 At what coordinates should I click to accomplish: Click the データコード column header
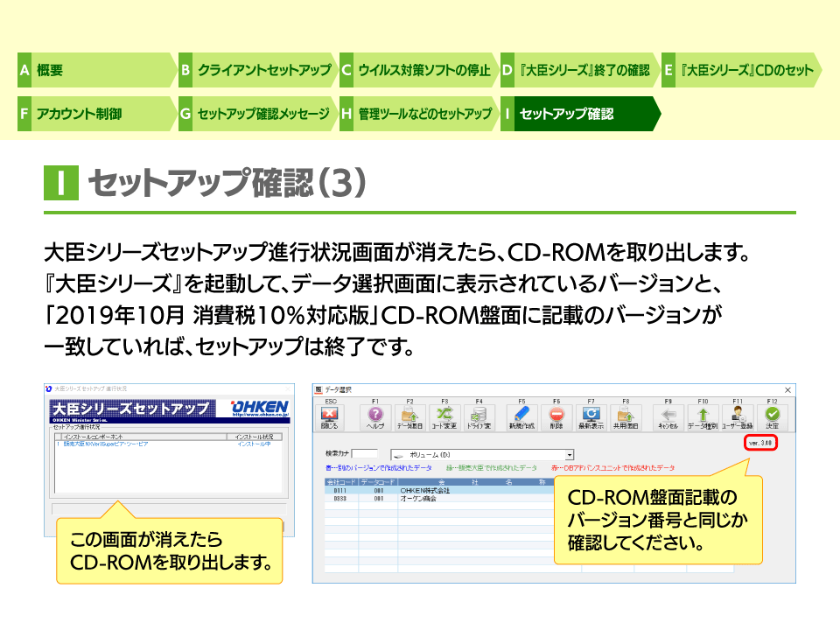click(x=378, y=482)
